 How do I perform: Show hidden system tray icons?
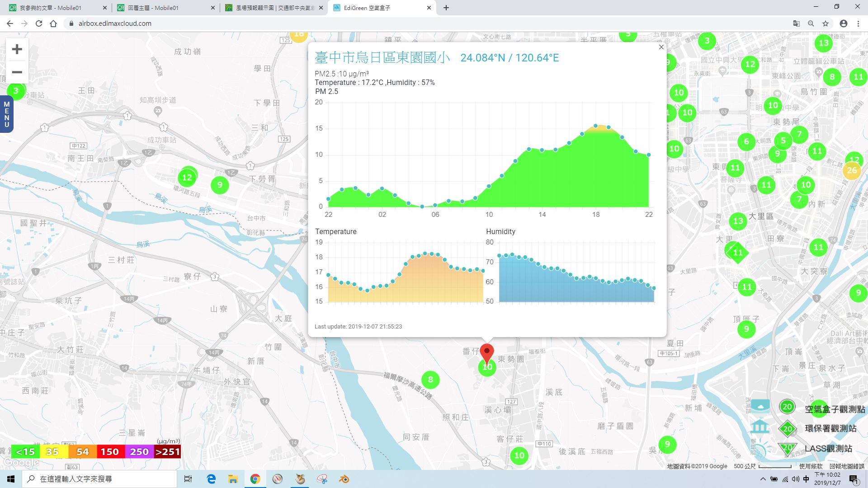(x=763, y=479)
